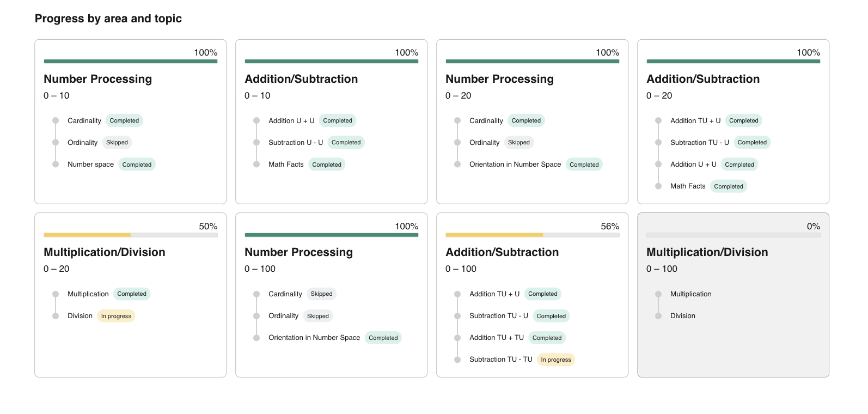Select Math Facts in Addition/Subtraction 0 – 10
The width and height of the screenshot is (868, 414).
tap(286, 165)
